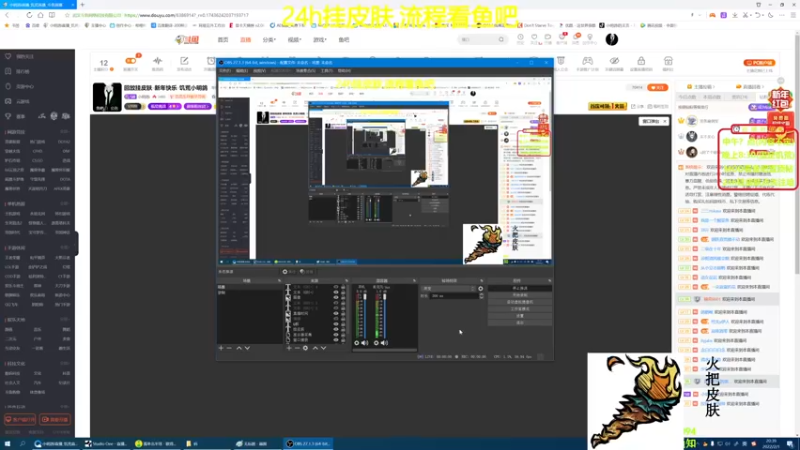Start recording in OBS Controls
Viewport: 800px width, 450px height.
tap(520, 295)
